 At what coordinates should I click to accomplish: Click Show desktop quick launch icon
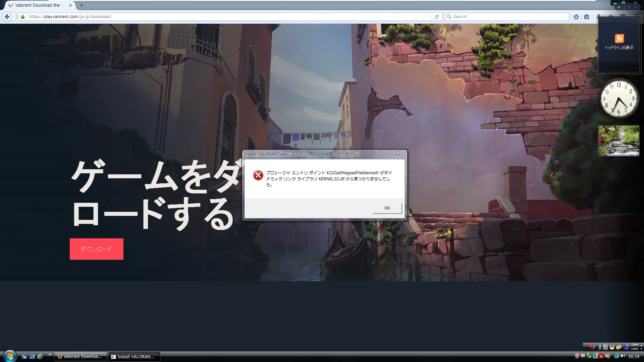[32, 357]
